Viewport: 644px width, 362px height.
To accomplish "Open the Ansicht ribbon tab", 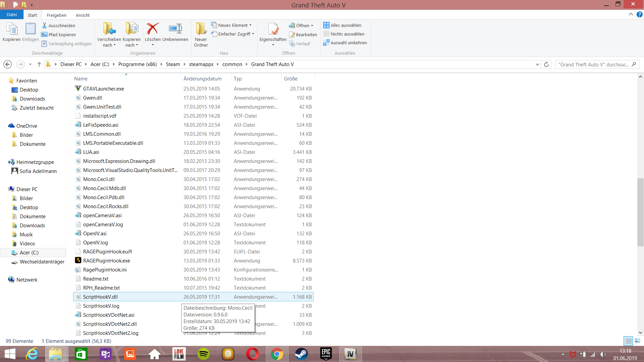I will pos(83,15).
